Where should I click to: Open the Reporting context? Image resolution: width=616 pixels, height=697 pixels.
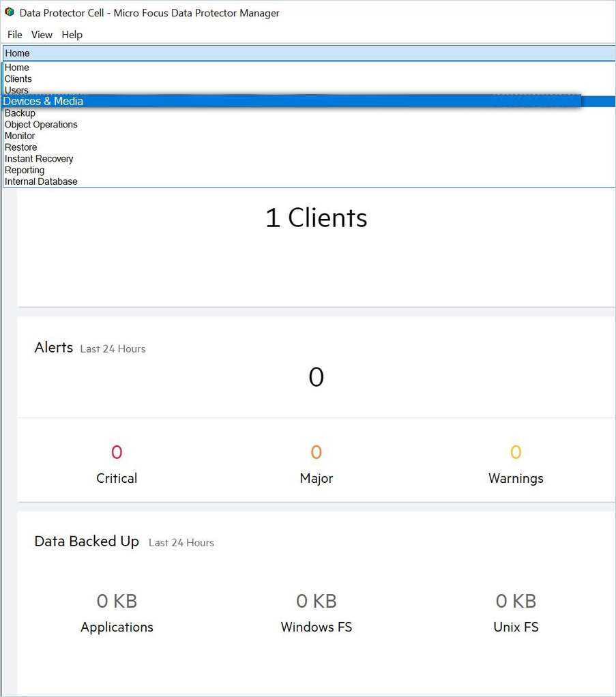coord(25,170)
